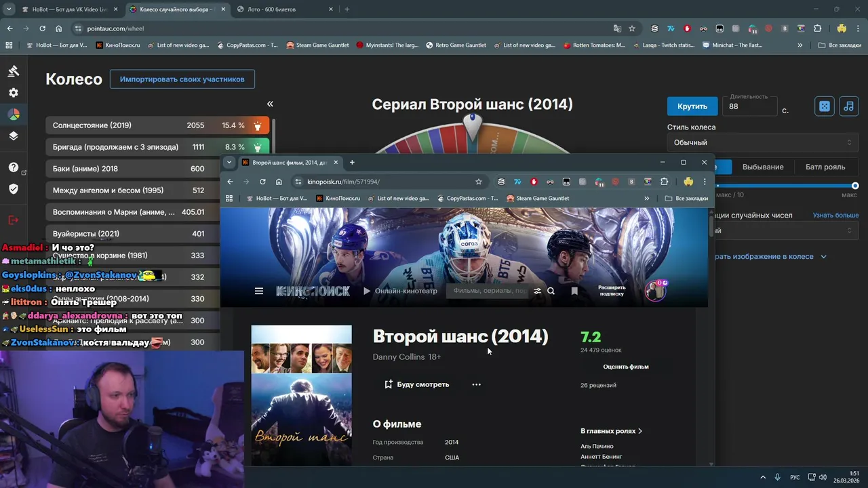Click the Второй шанс movie poster
The width and height of the screenshot is (868, 488).
click(301, 395)
